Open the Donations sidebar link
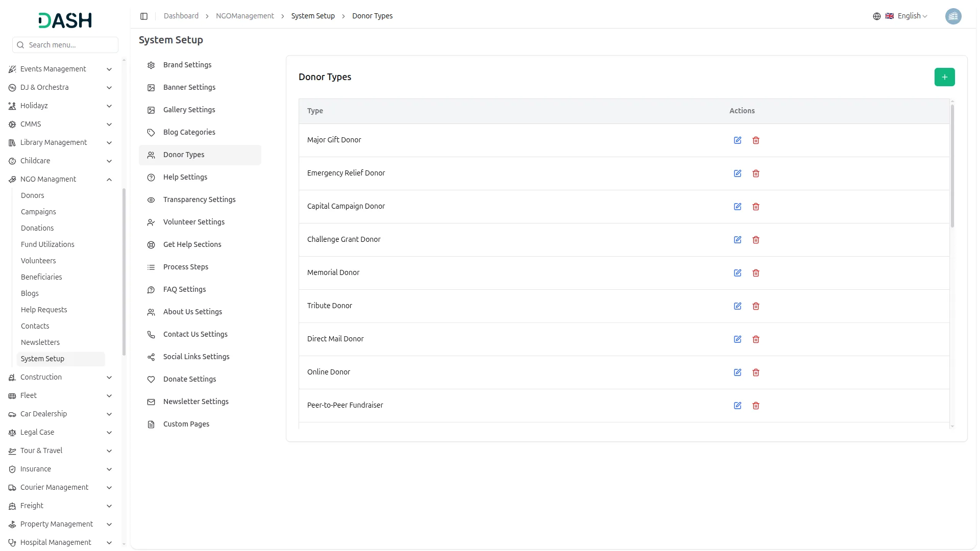The image size is (980, 551). [x=37, y=228]
